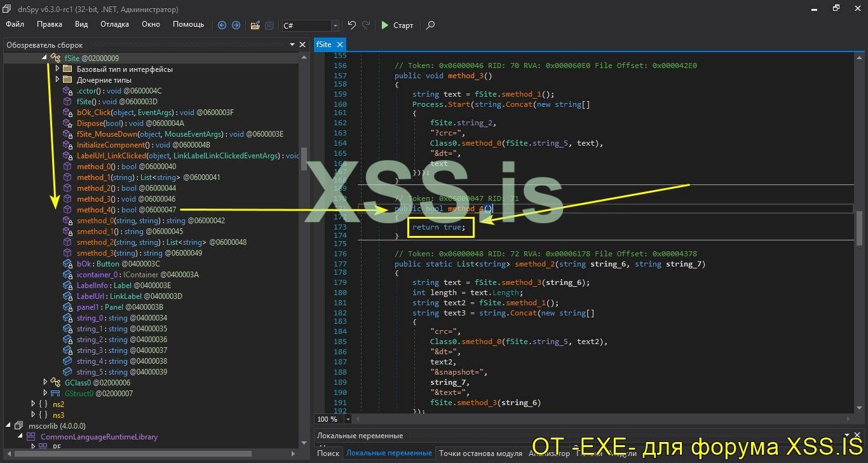The image size is (868, 463).
Task: Expand the Базовый тип и интерфейсы folder
Action: click(58, 69)
